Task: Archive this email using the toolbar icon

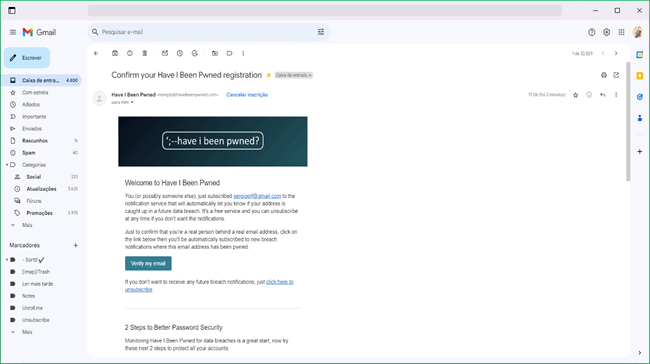Action: click(x=115, y=53)
